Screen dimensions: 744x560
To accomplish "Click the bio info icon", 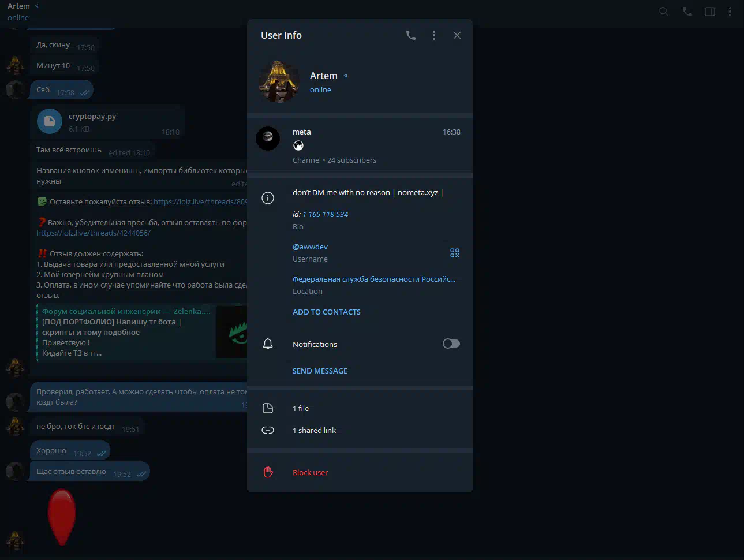I will 268,198.
